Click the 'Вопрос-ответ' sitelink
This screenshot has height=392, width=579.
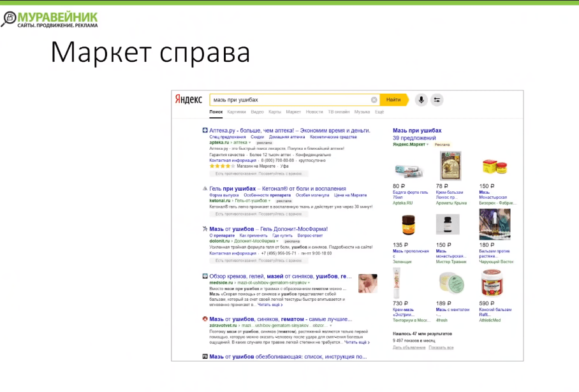click(310, 235)
